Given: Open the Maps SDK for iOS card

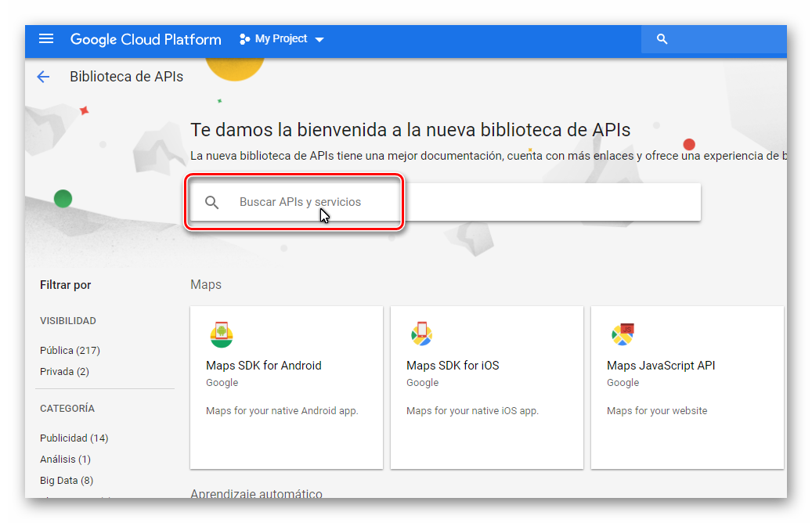Looking at the screenshot, I should point(487,388).
